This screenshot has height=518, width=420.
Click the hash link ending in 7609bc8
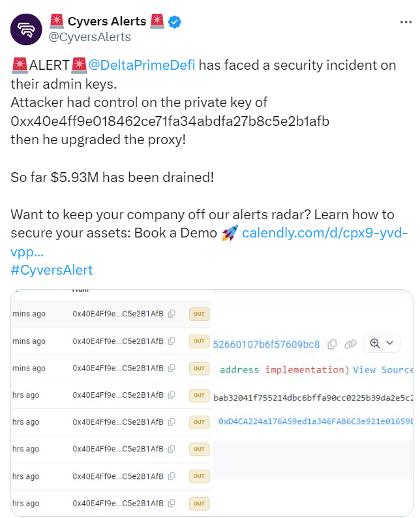[267, 344]
